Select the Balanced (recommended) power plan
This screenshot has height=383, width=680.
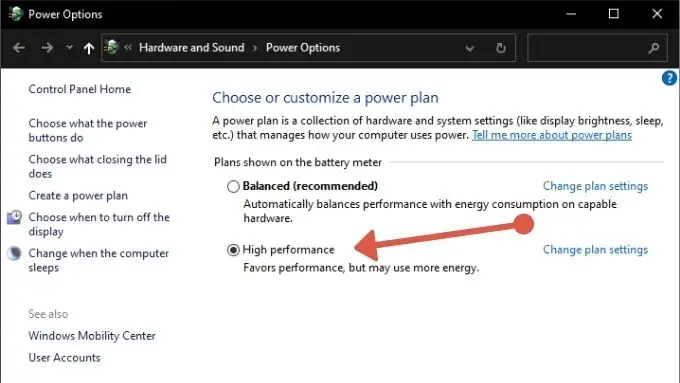coord(233,187)
